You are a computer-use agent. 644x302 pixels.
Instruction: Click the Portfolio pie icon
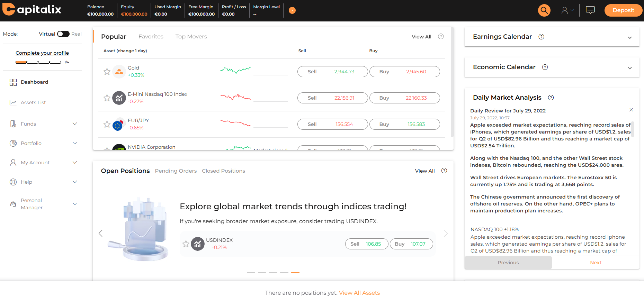tap(13, 143)
